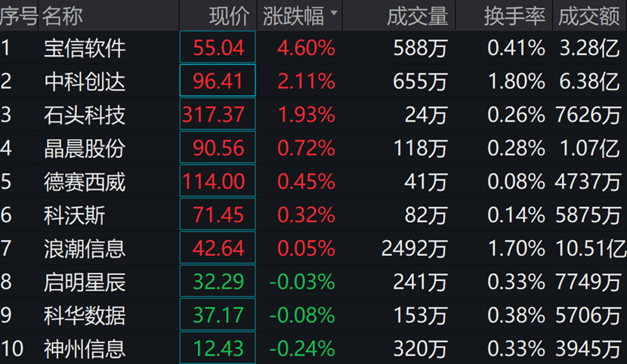Click the turnover rate 0.41%
Screen dimensions: 627x364
516,48
